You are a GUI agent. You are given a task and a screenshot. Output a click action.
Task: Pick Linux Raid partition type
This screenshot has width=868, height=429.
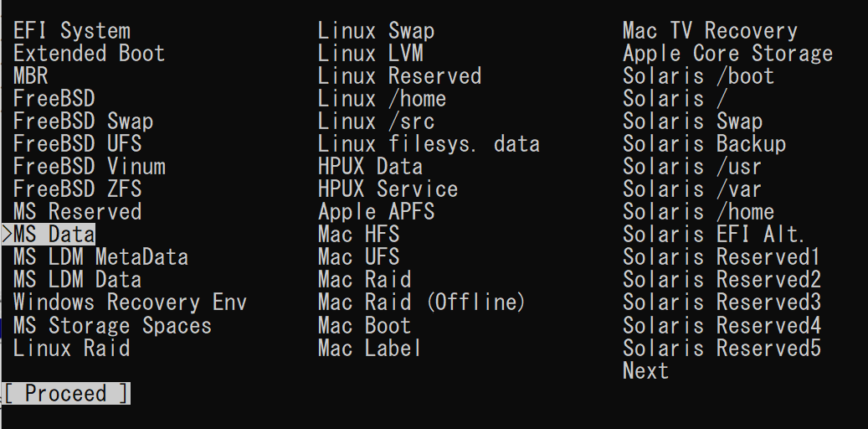72,348
